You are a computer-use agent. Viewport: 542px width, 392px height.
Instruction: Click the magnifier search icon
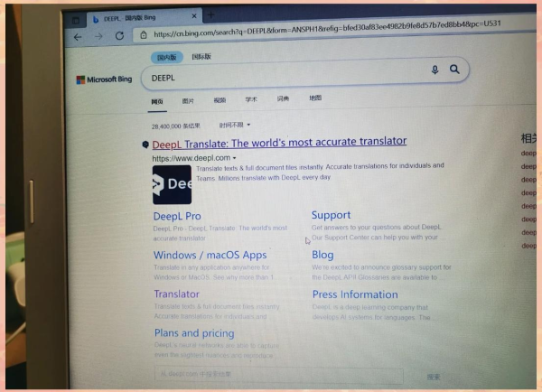point(454,70)
